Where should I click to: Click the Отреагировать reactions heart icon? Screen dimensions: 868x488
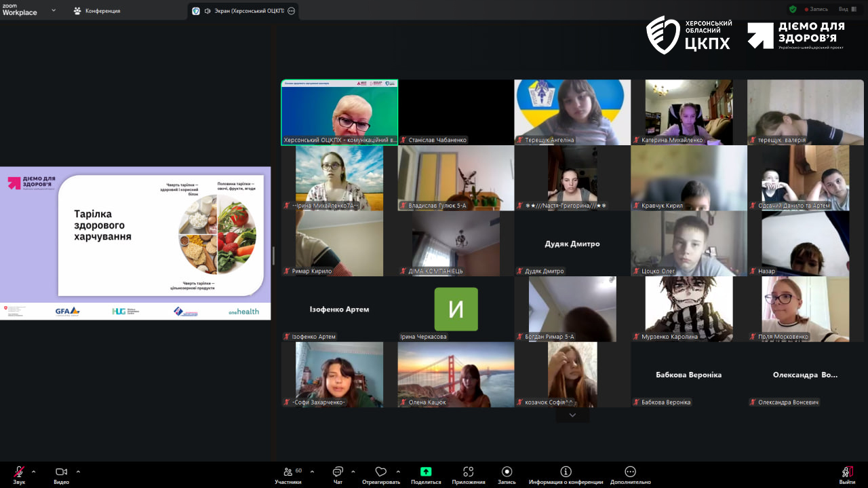click(x=380, y=472)
